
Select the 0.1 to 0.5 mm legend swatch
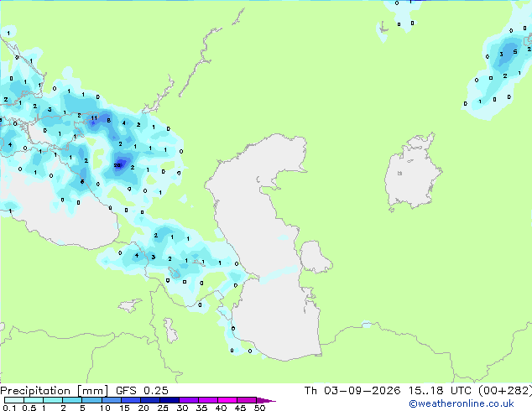(14, 400)
